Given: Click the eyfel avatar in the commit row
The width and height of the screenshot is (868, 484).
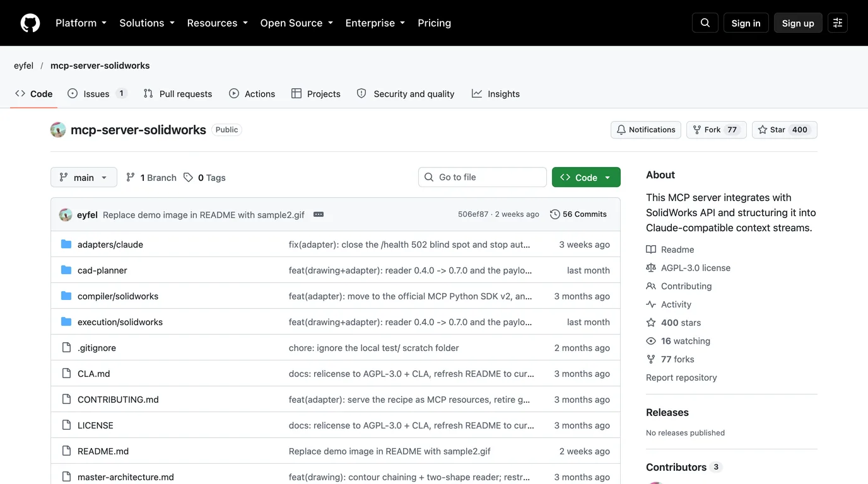Looking at the screenshot, I should (66, 215).
